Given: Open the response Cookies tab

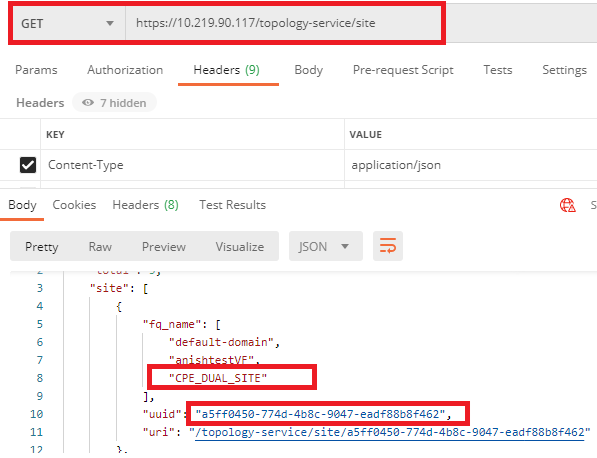Looking at the screenshot, I should point(74,205).
